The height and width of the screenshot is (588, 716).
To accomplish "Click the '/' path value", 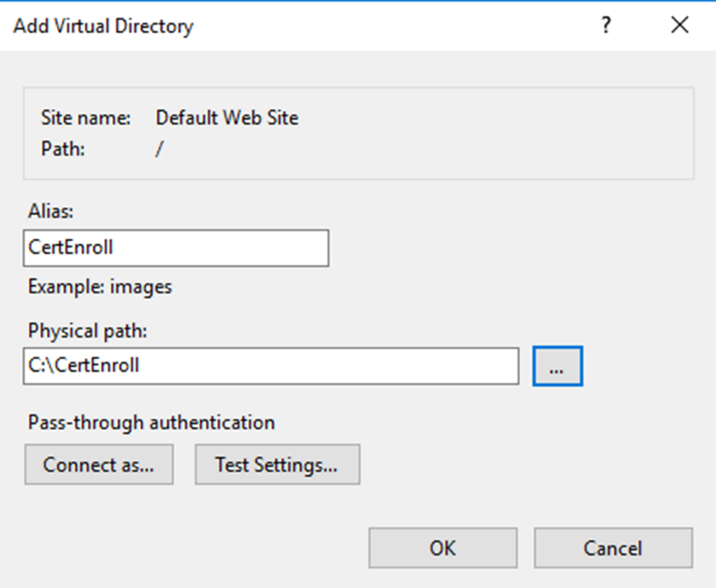I will 159,149.
